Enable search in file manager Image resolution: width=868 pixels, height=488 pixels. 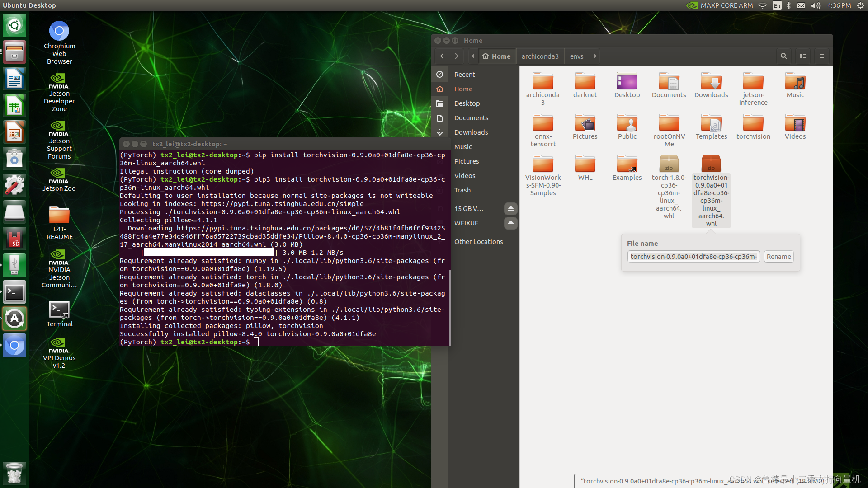click(784, 56)
